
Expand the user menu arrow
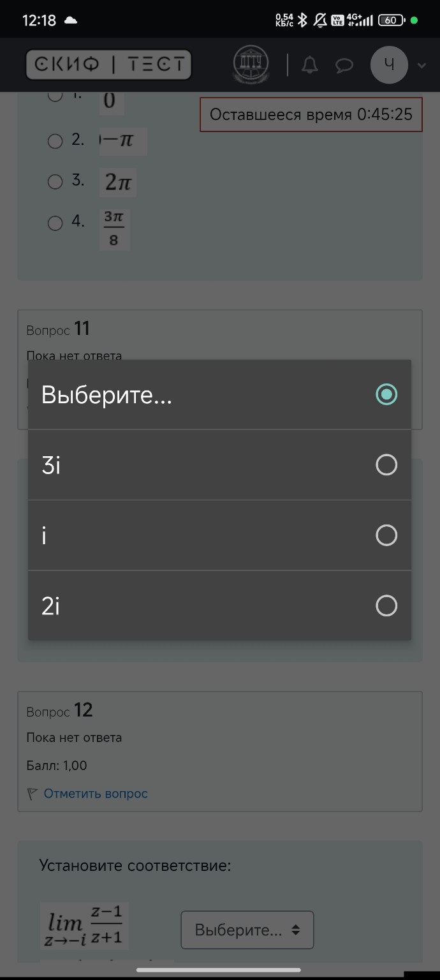coord(421,65)
